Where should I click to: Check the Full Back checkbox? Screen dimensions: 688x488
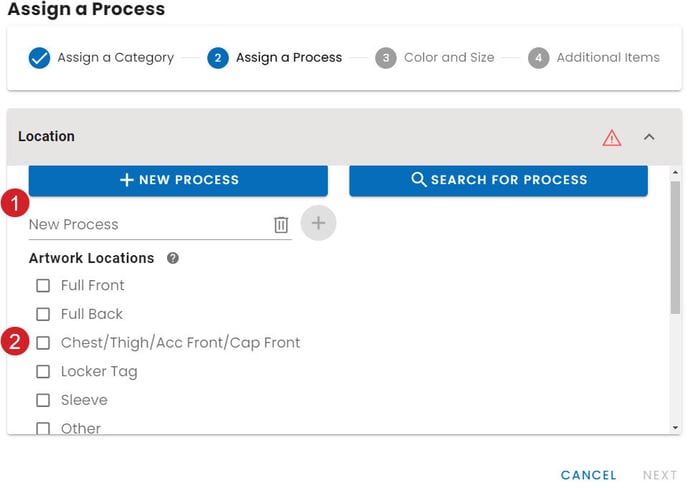[x=43, y=314]
